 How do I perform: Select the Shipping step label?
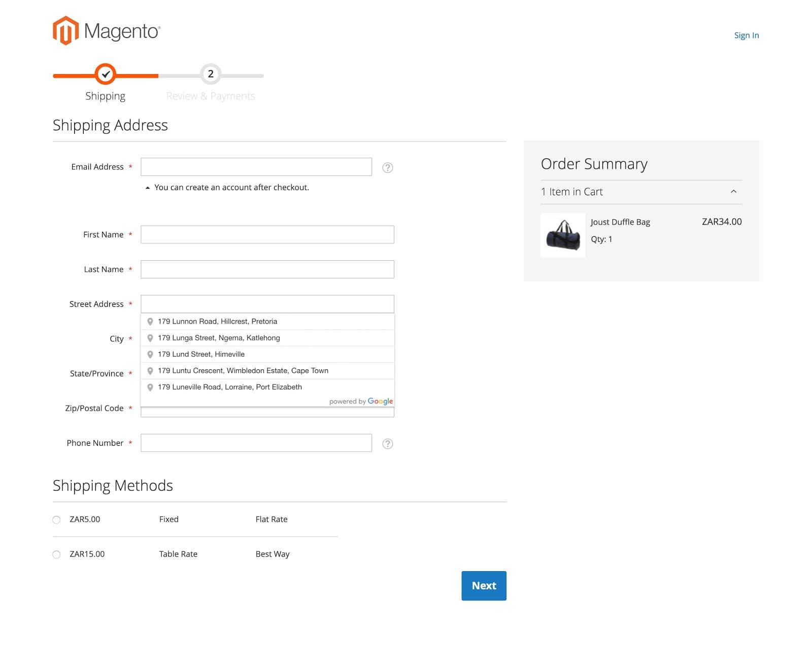tap(106, 96)
